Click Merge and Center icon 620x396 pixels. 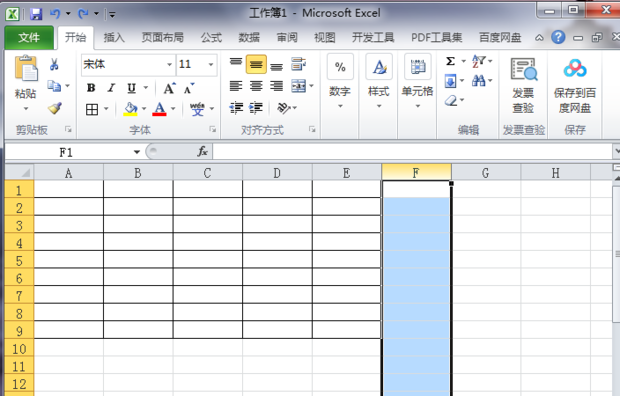click(299, 86)
